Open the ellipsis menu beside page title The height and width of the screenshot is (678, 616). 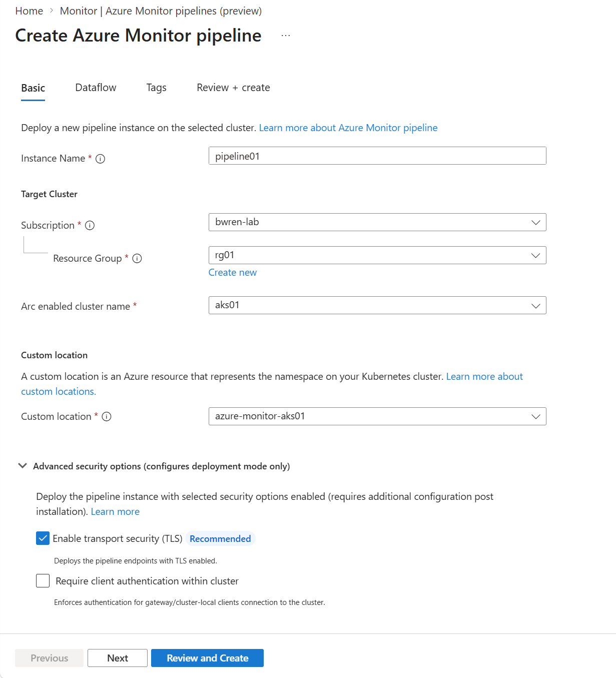point(286,36)
